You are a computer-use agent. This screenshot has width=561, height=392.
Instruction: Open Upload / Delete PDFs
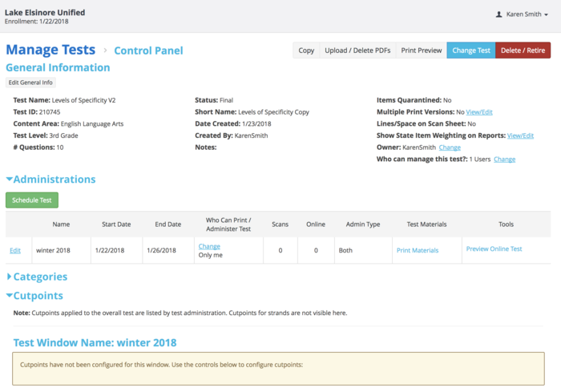coord(357,51)
